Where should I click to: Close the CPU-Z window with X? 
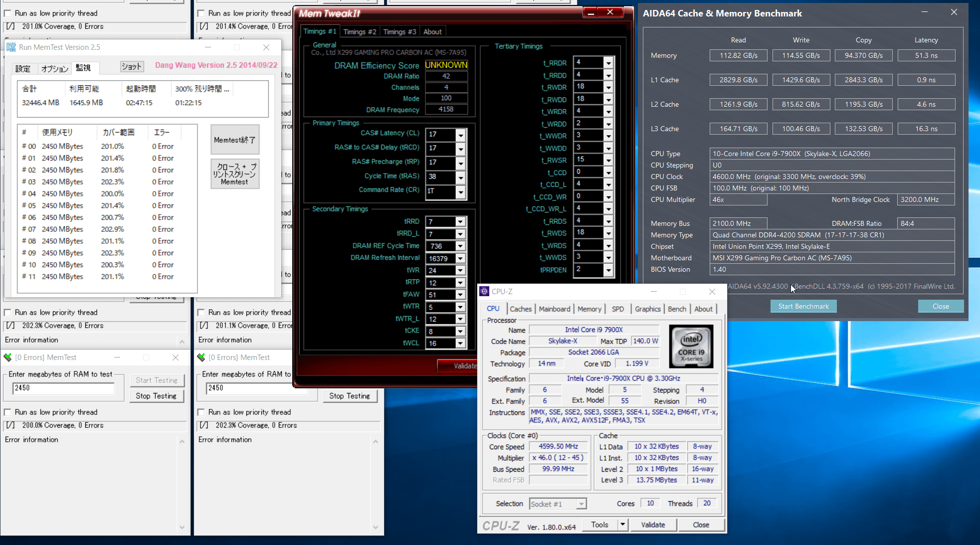point(712,291)
